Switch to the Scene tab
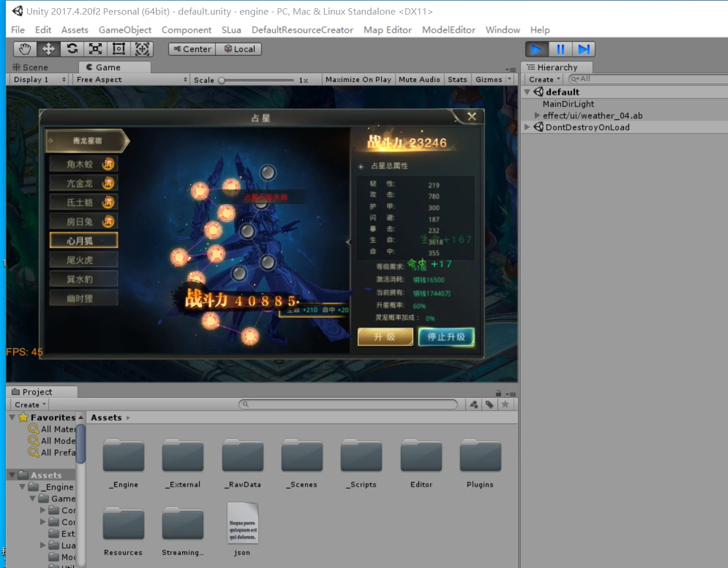 coord(30,67)
